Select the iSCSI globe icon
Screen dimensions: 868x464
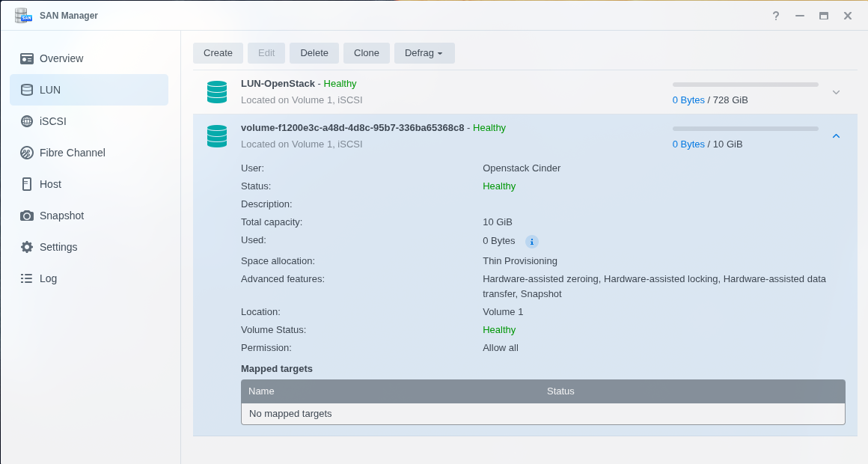click(27, 121)
